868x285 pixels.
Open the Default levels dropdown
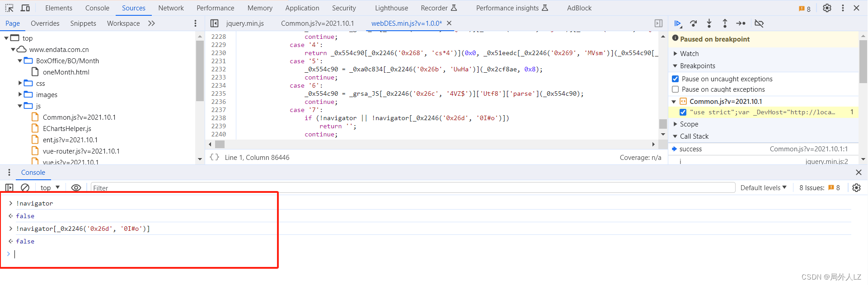point(763,187)
